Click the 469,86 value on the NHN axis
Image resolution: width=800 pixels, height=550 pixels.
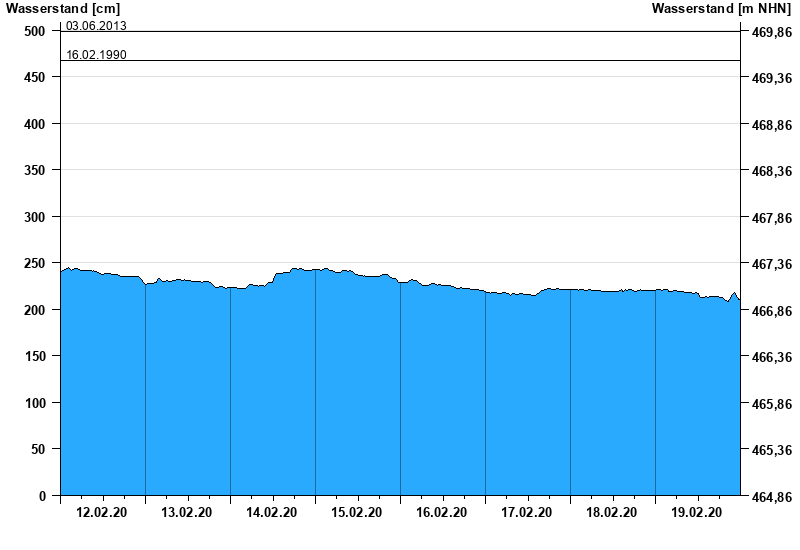772,32
